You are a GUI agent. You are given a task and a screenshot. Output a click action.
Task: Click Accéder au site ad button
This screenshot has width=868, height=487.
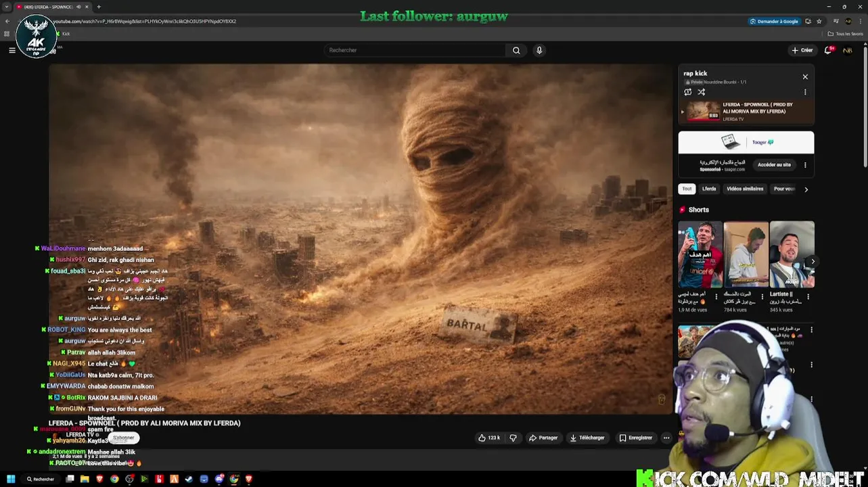[774, 164]
